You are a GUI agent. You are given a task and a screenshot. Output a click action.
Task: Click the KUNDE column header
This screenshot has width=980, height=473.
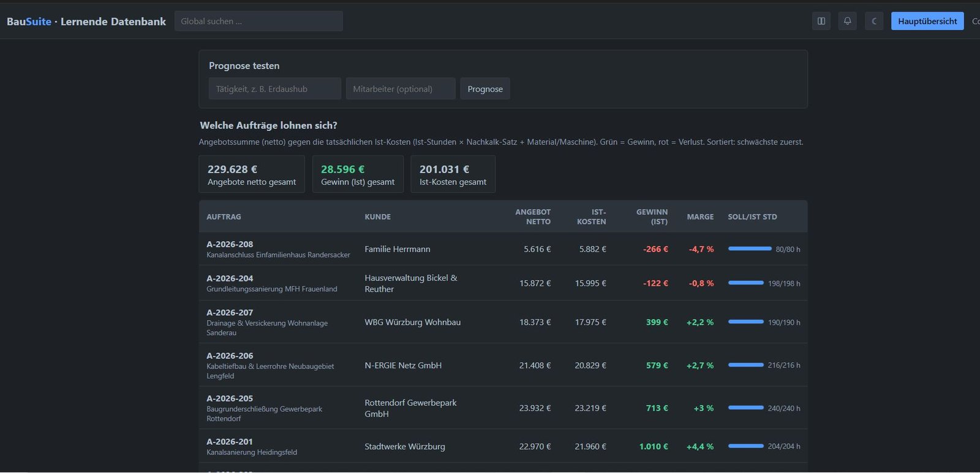tap(378, 217)
